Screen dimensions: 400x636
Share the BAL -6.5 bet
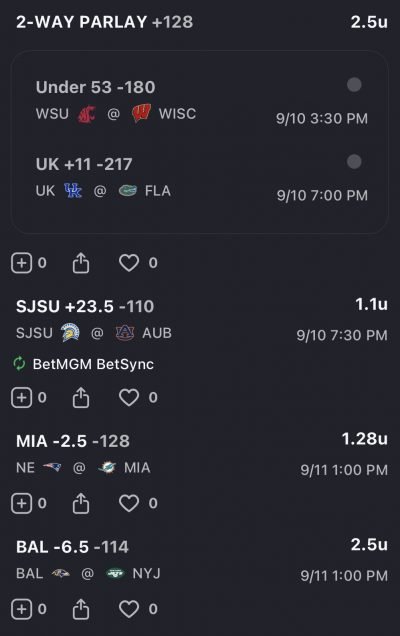pos(81,609)
